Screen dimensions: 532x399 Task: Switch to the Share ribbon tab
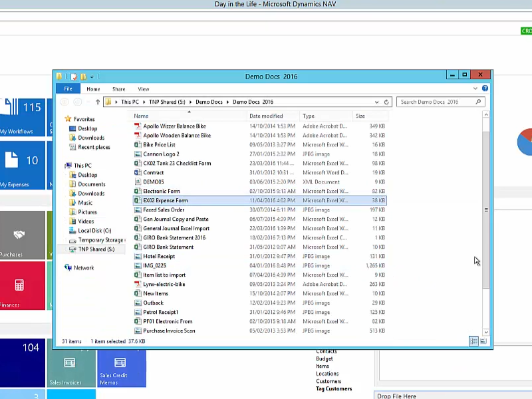[119, 89]
